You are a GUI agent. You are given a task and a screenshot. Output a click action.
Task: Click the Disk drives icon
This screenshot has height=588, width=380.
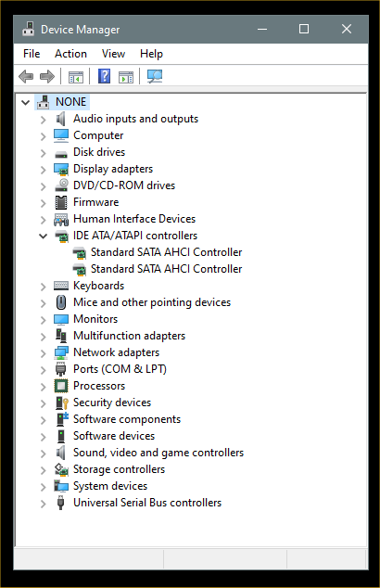61,154
